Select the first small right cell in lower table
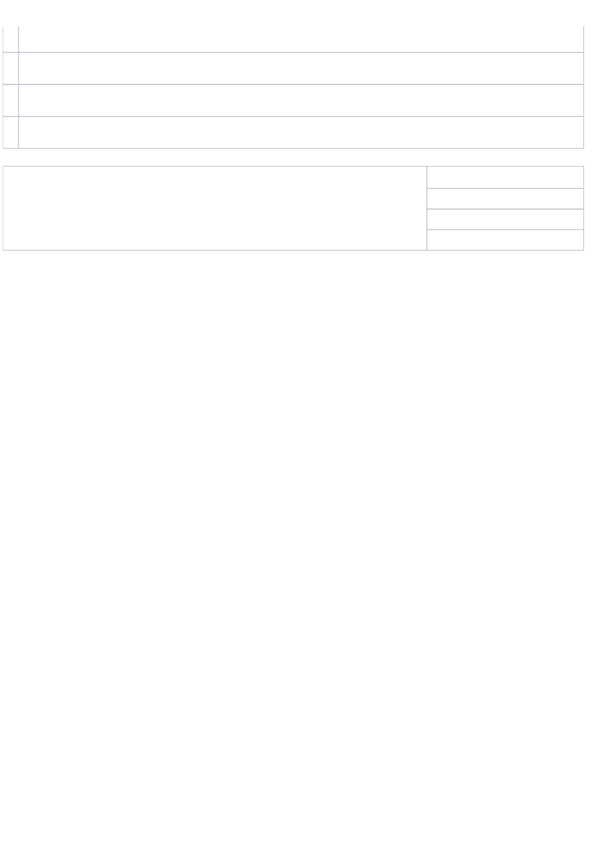 (x=505, y=178)
